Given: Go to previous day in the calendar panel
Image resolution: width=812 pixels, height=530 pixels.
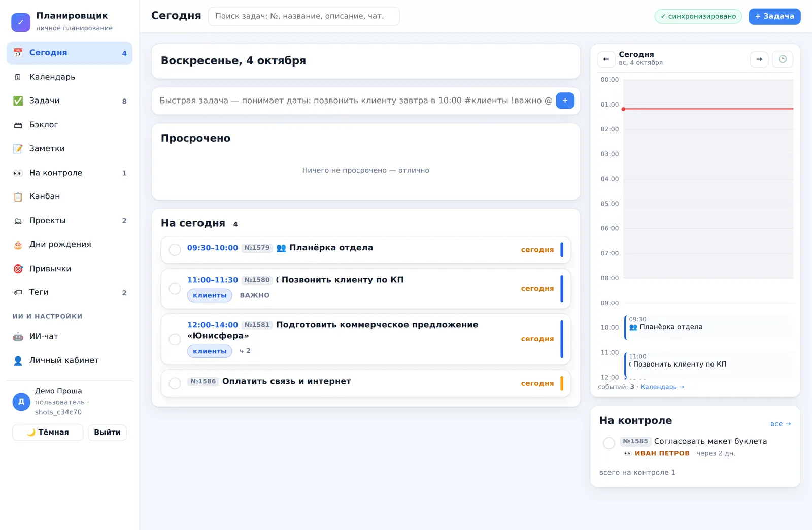Looking at the screenshot, I should pyautogui.click(x=606, y=59).
